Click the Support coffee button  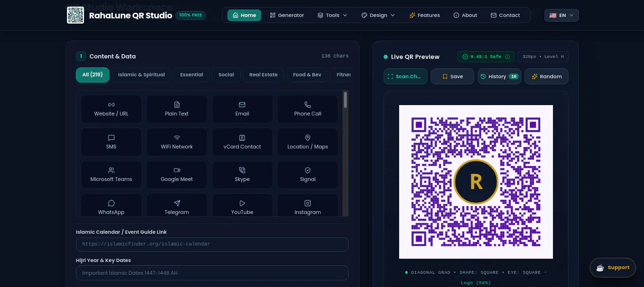(613, 268)
